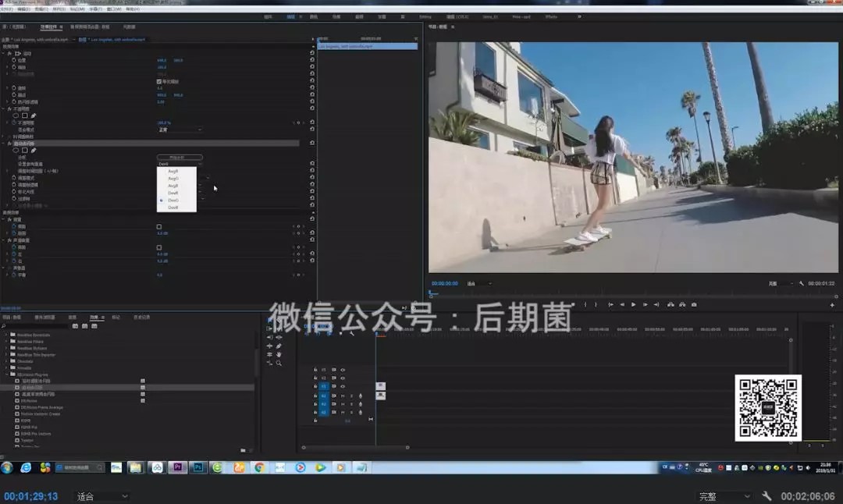Toggle Rotation animation stopwatch
Viewport: 843px width, 504px height.
[x=14, y=87]
